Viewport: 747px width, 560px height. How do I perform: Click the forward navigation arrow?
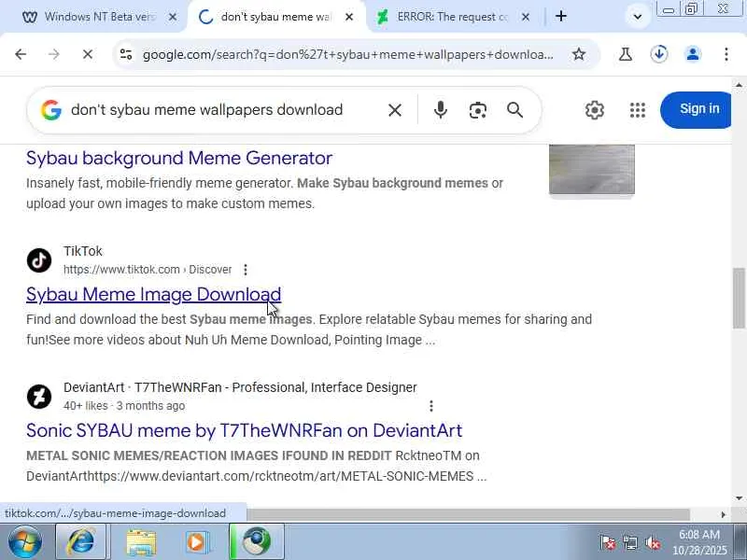[x=54, y=54]
